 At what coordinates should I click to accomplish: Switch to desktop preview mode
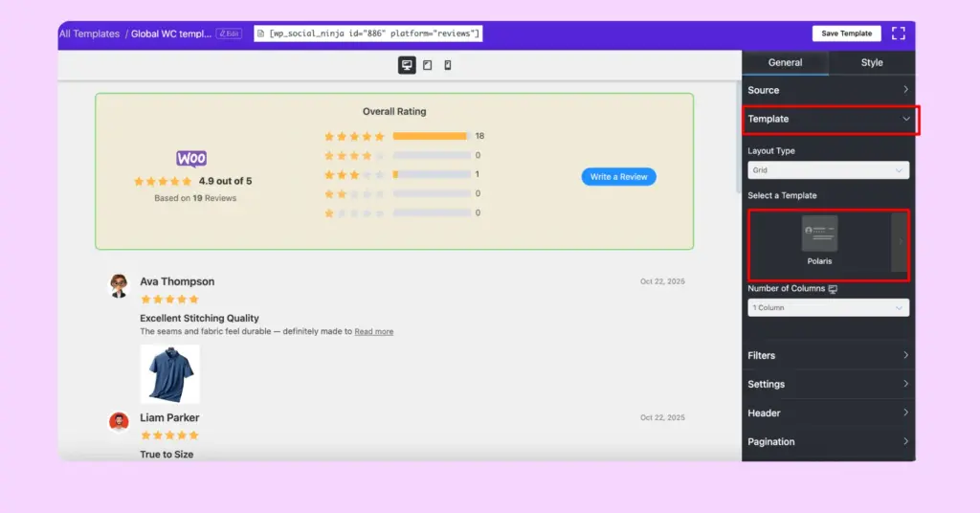(x=407, y=65)
